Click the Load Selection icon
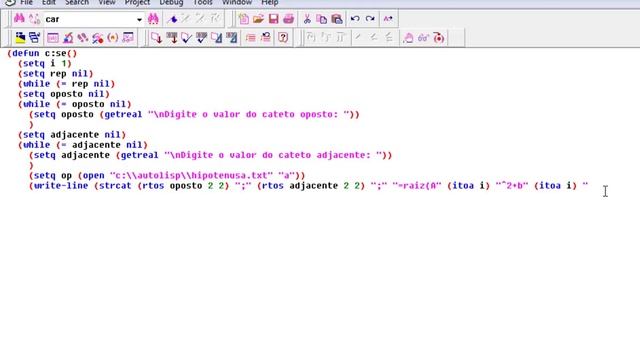The width and height of the screenshot is (640, 360). point(171,38)
